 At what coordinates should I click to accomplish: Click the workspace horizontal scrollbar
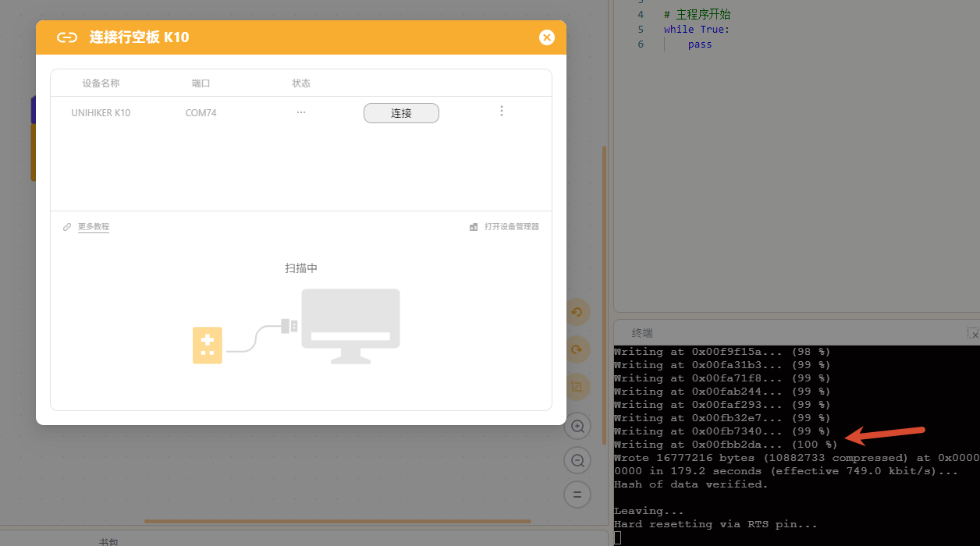337,522
